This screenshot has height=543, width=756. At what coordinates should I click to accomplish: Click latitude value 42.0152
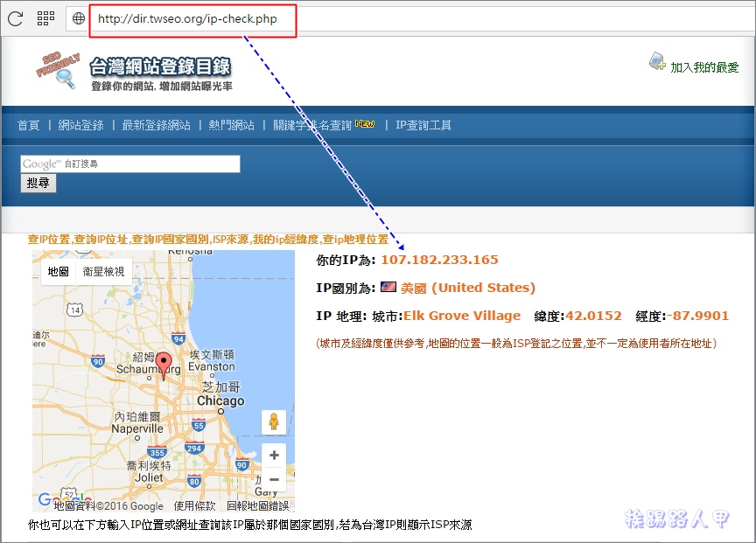coord(593,316)
